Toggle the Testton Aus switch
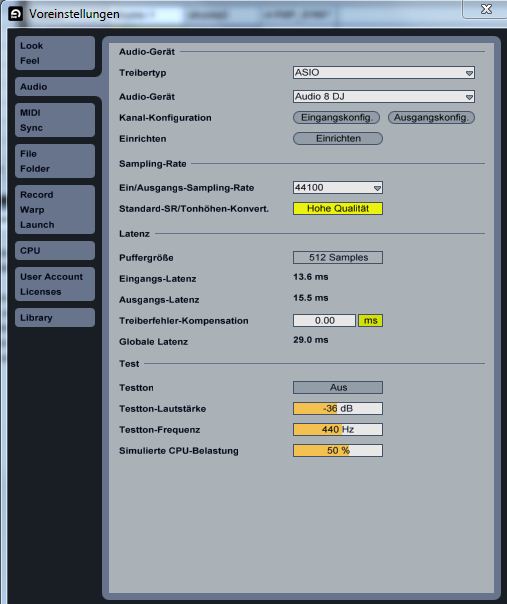Image resolution: width=507 pixels, height=604 pixels. click(338, 388)
